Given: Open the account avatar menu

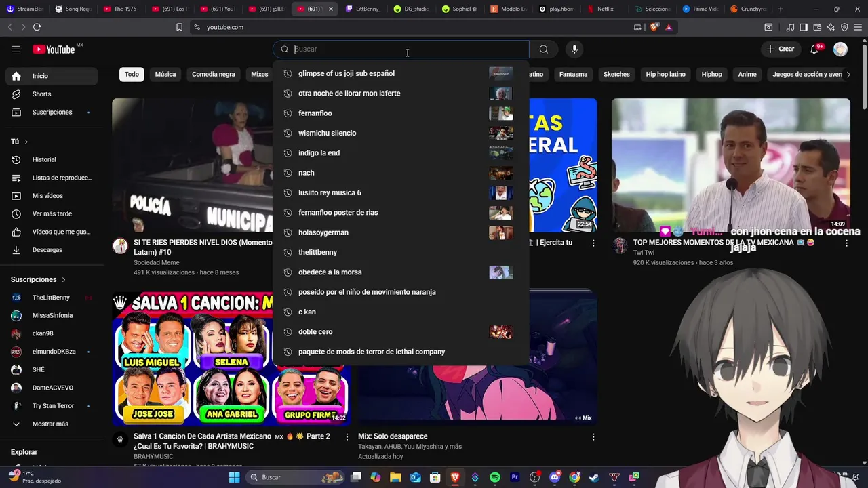Looking at the screenshot, I should click(x=840, y=49).
